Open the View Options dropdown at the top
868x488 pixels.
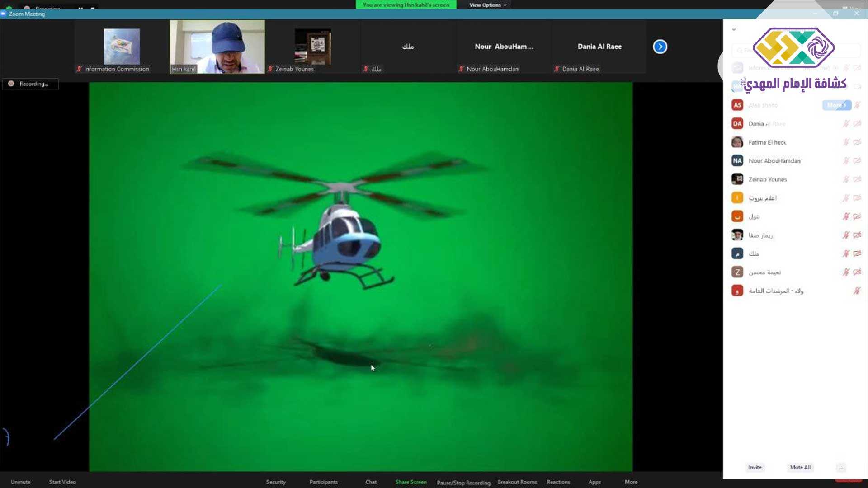[x=487, y=5]
